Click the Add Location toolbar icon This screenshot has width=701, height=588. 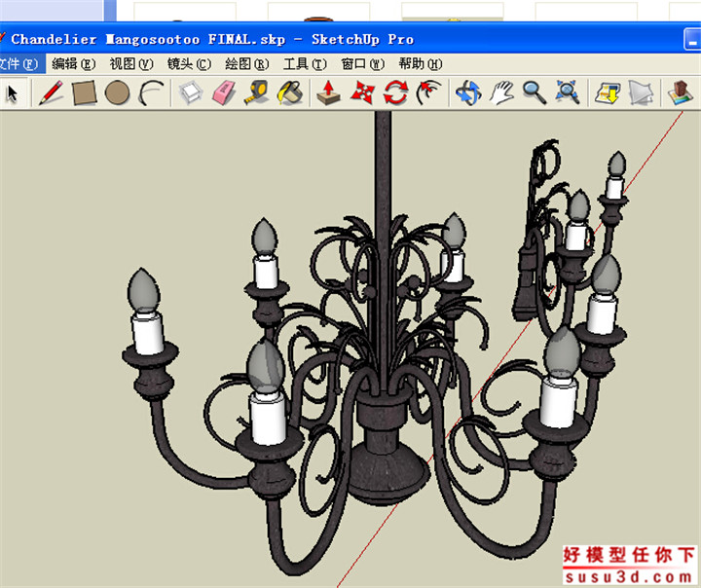tap(681, 93)
